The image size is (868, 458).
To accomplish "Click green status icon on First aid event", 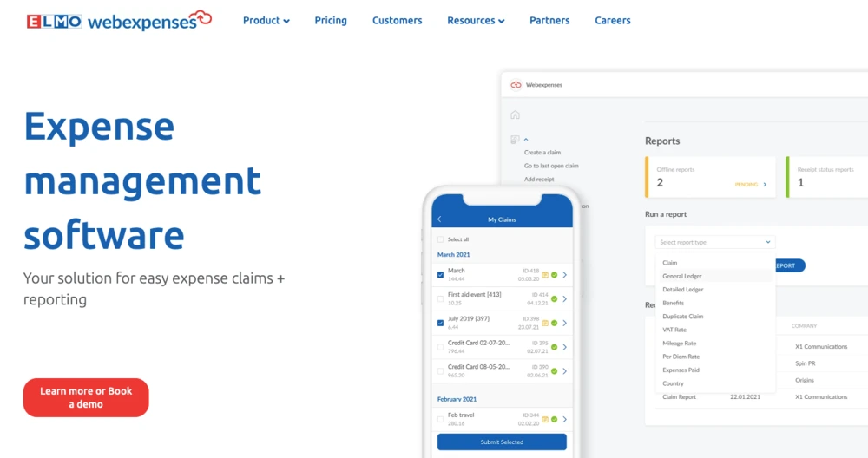I will pos(554,298).
